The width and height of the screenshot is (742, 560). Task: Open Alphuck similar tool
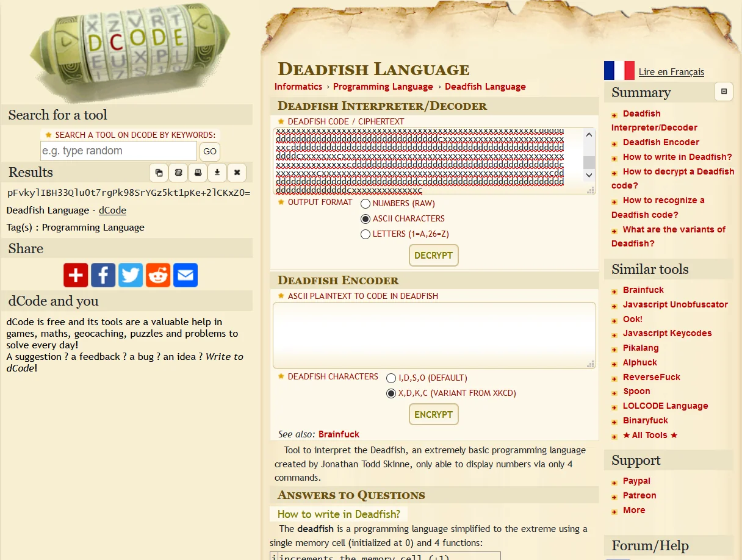[x=640, y=362]
